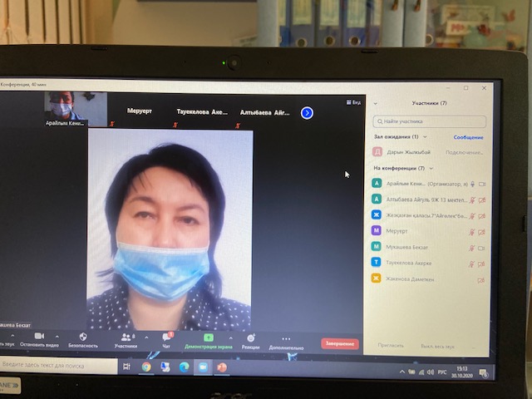Collapse the In Meeting (На конференции) section

[x=431, y=168]
